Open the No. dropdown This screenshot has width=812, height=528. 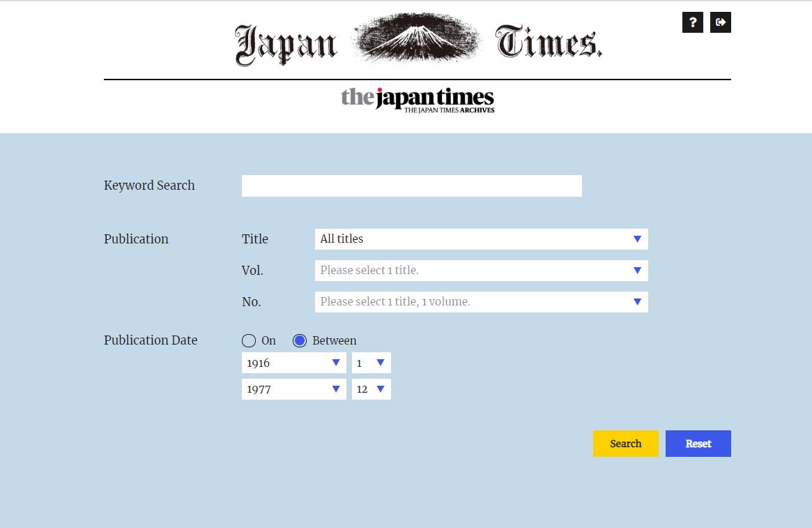coord(481,302)
